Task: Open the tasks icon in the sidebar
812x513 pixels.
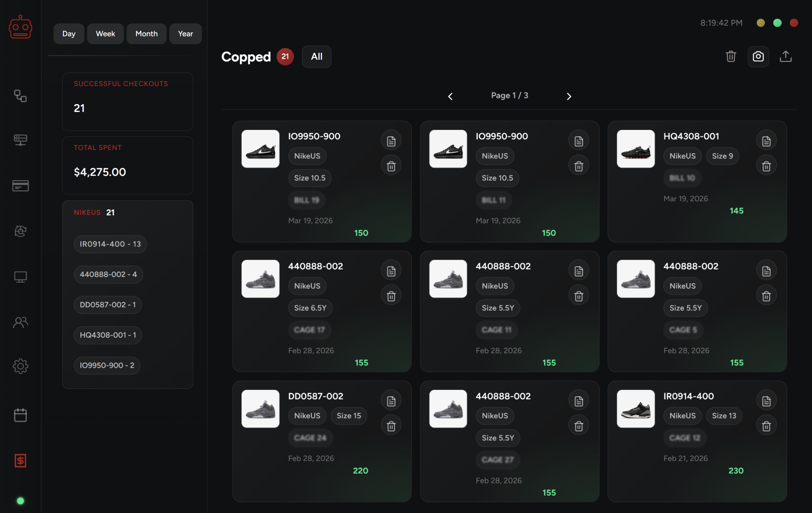Action: 20,96
